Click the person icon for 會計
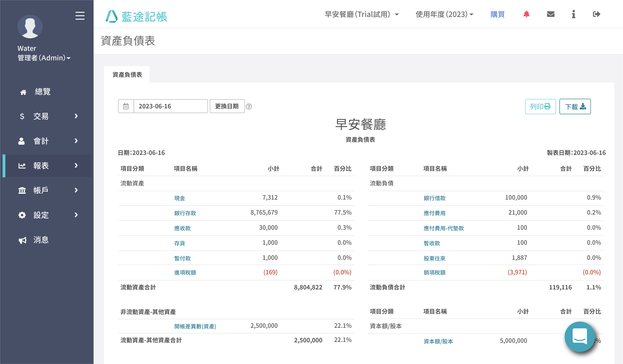The height and width of the screenshot is (364, 623). click(x=22, y=141)
